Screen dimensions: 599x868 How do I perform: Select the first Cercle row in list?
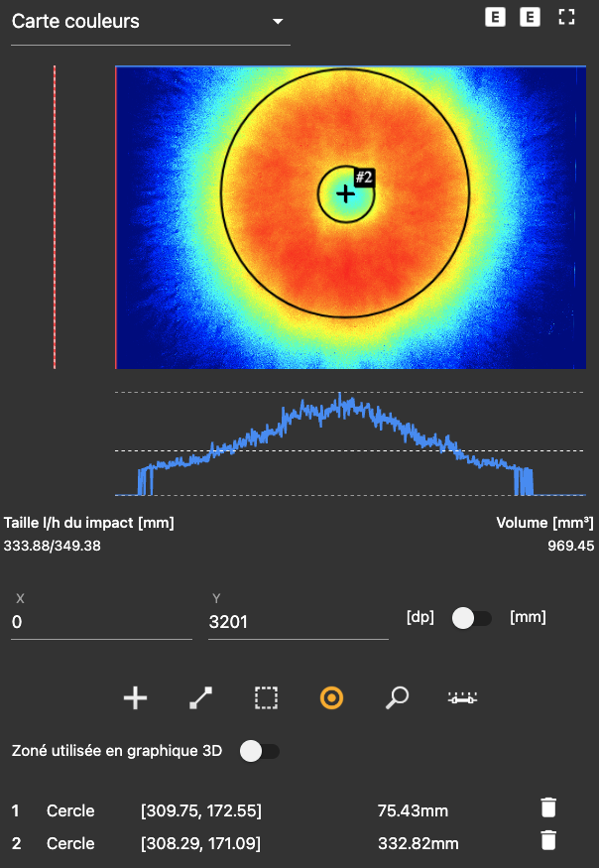point(70,810)
